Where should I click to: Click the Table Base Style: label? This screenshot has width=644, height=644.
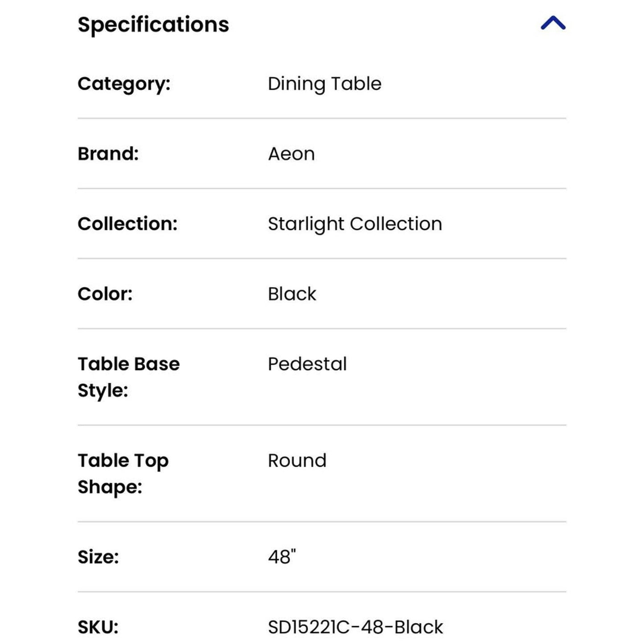click(x=128, y=377)
